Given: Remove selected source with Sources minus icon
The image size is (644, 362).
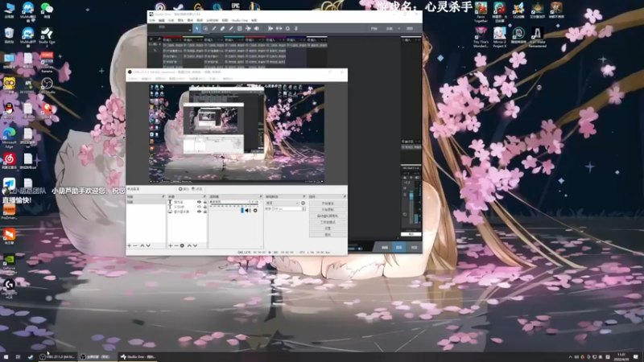Looking at the screenshot, I should [176, 245].
